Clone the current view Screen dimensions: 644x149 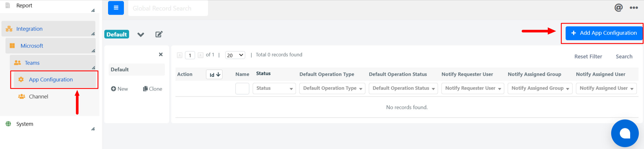(x=153, y=89)
